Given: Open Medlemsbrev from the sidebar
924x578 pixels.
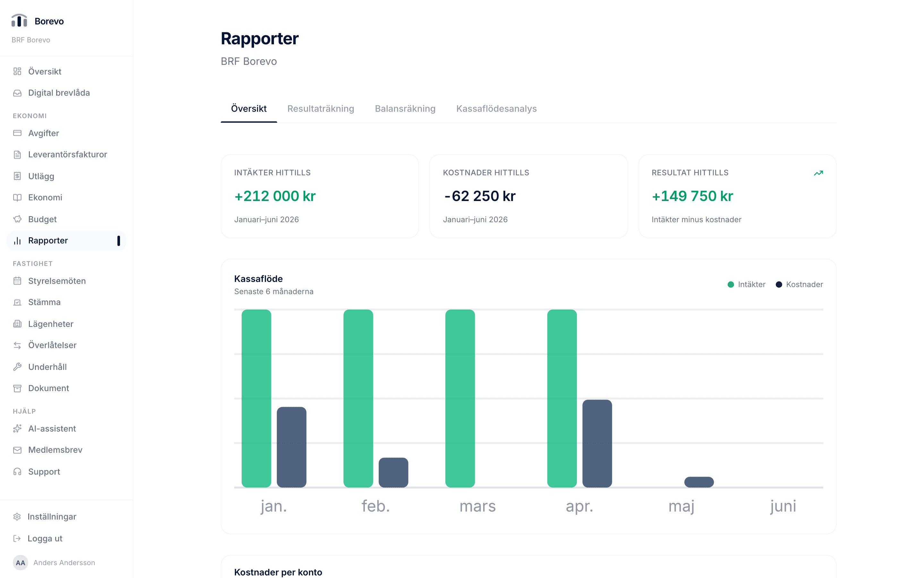Looking at the screenshot, I should 66,450.
